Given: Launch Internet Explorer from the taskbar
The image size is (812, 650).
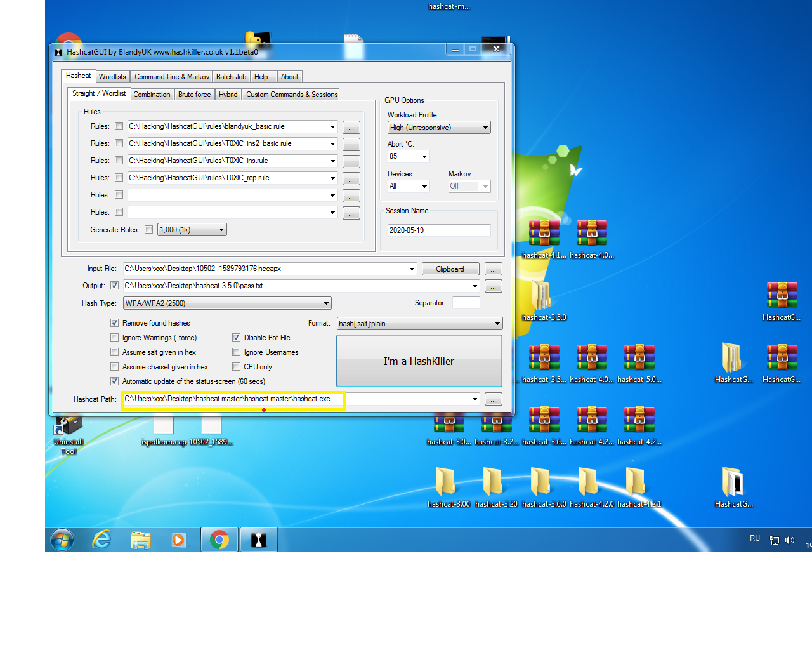Looking at the screenshot, I should point(101,540).
